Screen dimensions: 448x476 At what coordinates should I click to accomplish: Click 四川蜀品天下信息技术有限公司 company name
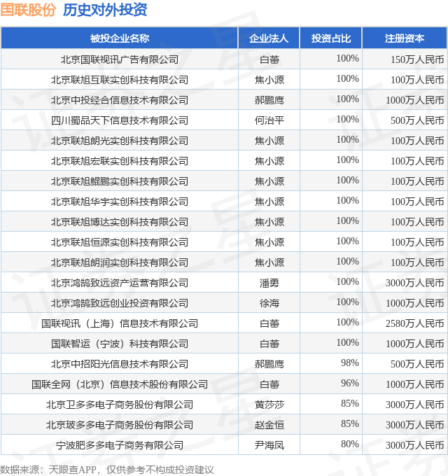click(x=120, y=120)
